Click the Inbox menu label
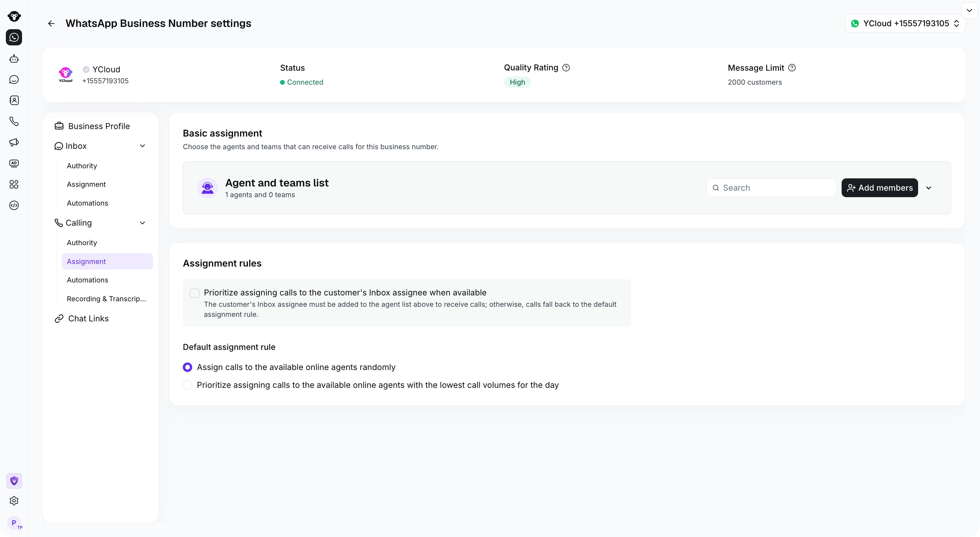The height and width of the screenshot is (537, 980). [x=76, y=146]
